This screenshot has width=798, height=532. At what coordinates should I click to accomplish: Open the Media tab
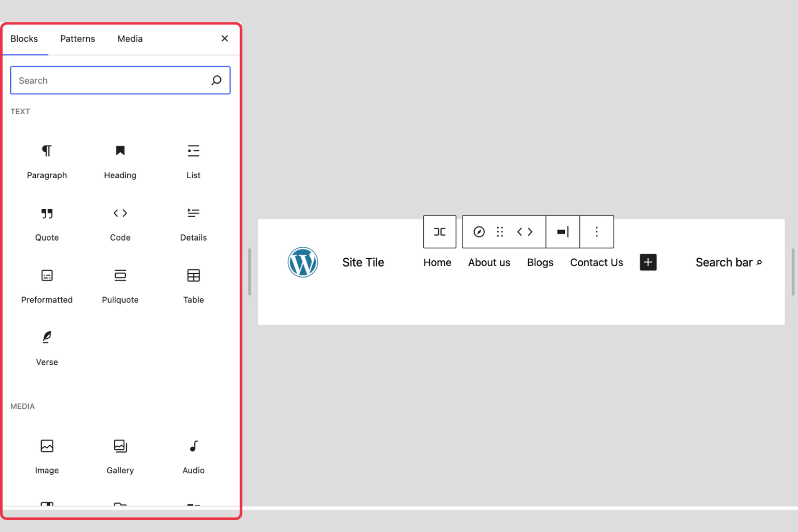click(x=129, y=38)
